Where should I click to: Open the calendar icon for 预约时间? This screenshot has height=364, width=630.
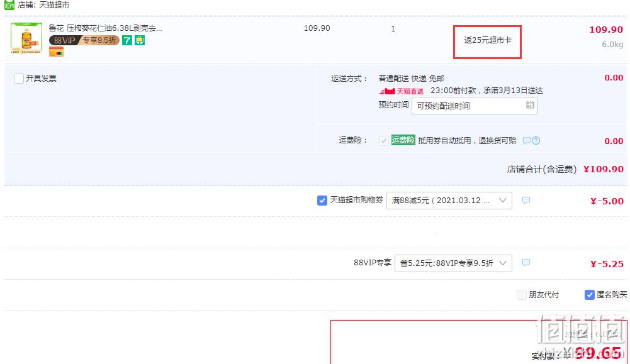tap(530, 105)
